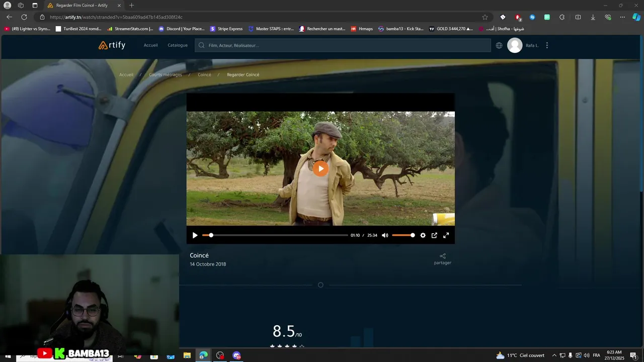Open the taskbar volume icon
644x362 pixels.
587,355
